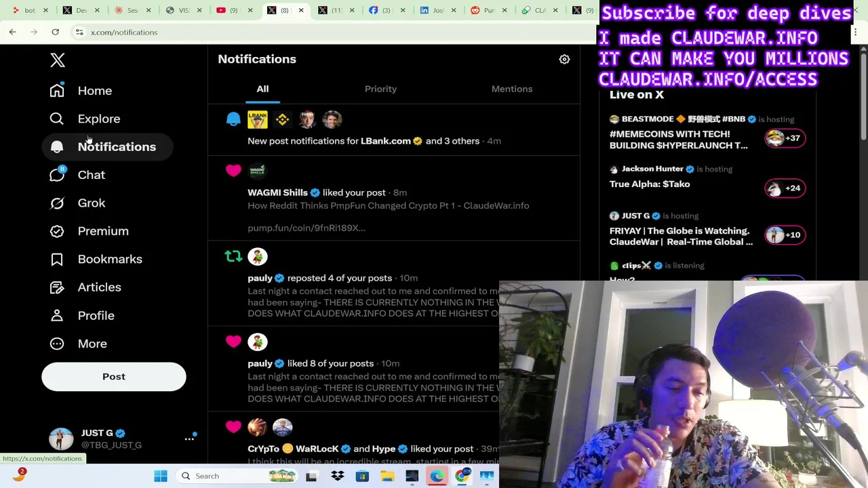This screenshot has width=868, height=488.
Task: Switch to the YouTube browser tab
Action: click(x=235, y=10)
